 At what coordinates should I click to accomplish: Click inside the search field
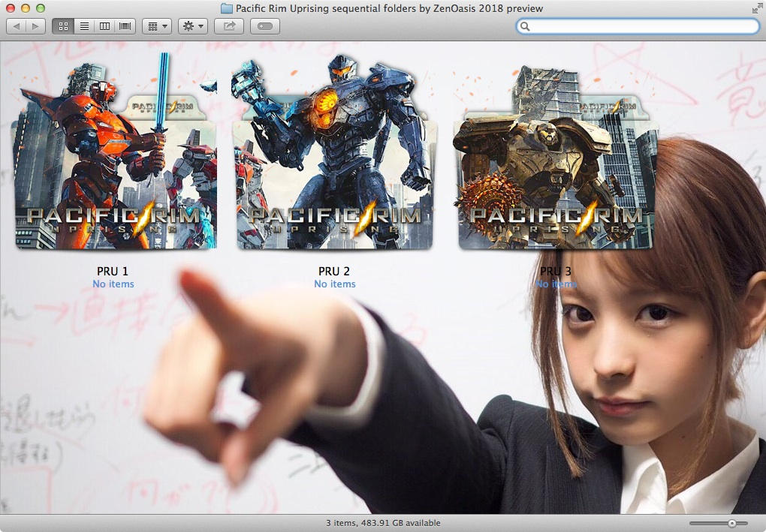[638, 25]
